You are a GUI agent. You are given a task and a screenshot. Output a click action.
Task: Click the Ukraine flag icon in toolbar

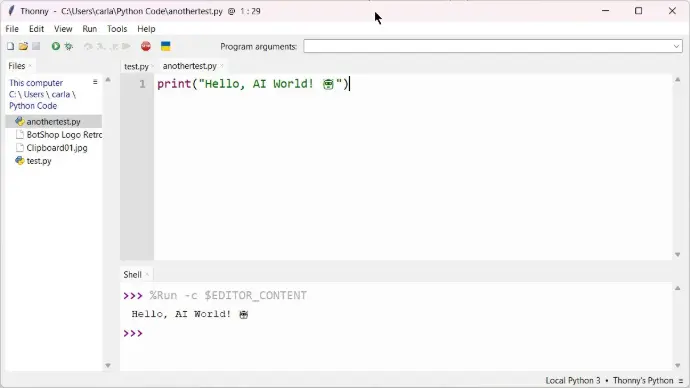pos(165,46)
